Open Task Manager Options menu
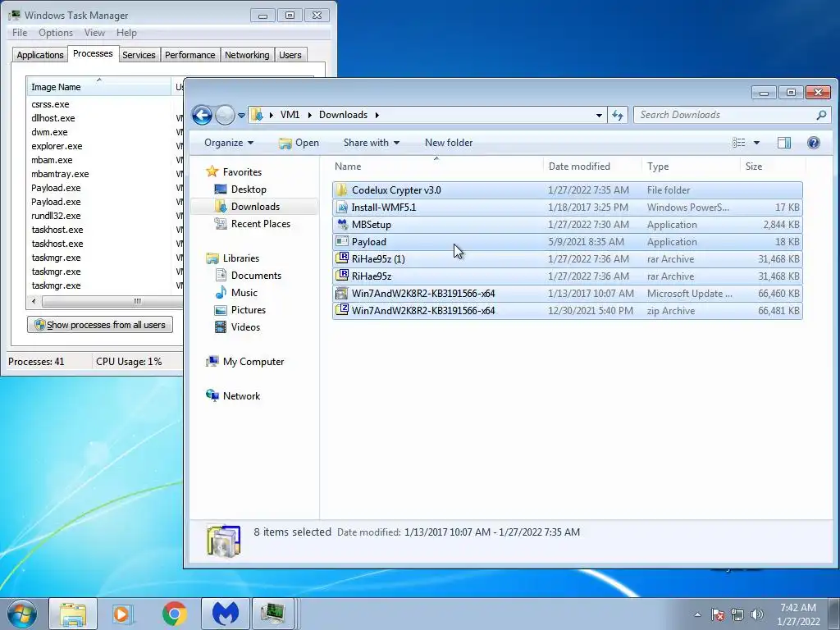Viewport: 840px width, 630px height. point(56,33)
